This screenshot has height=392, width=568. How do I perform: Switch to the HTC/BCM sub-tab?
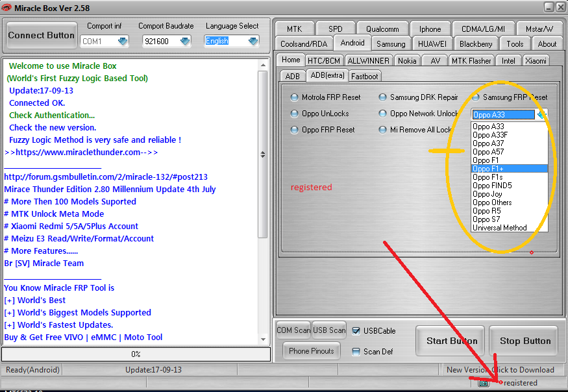point(324,61)
